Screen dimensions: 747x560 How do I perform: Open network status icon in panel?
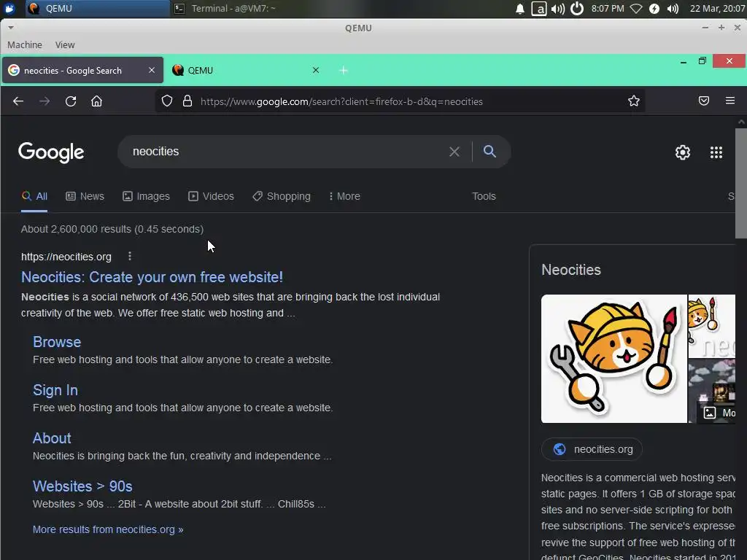coord(636,9)
